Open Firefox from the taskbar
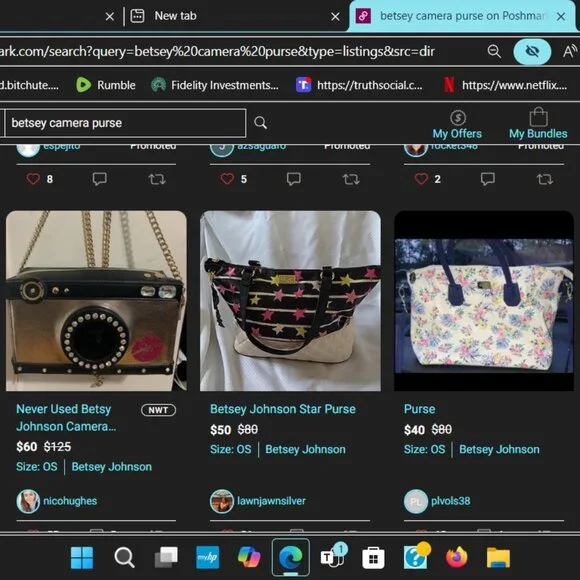580x580 pixels. [x=456, y=557]
